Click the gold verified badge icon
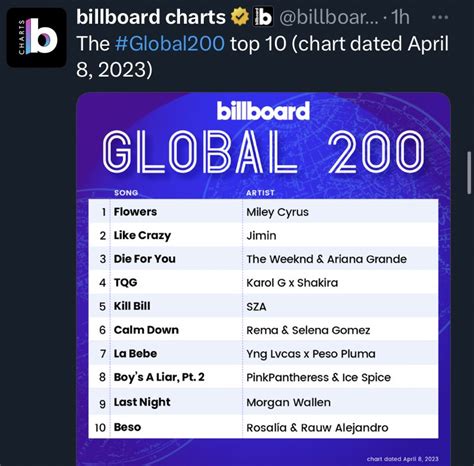The height and width of the screenshot is (466, 474). (x=240, y=17)
